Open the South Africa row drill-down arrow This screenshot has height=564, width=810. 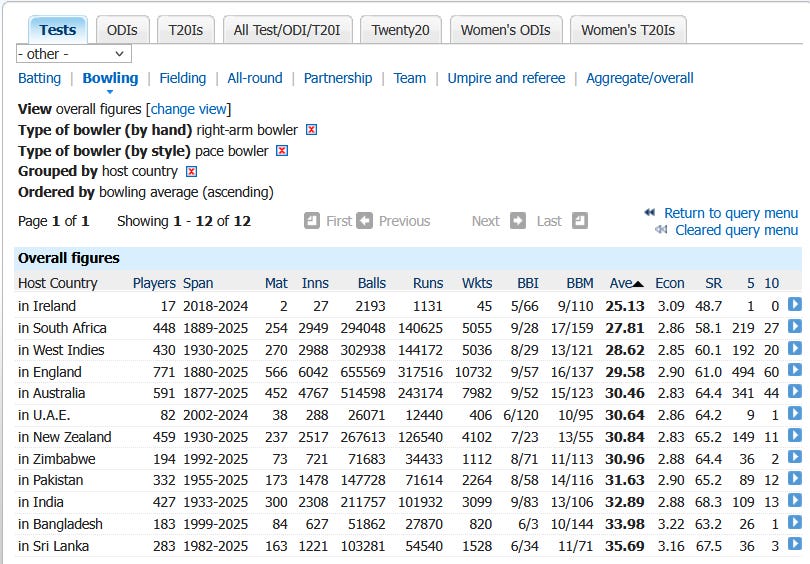point(795,326)
